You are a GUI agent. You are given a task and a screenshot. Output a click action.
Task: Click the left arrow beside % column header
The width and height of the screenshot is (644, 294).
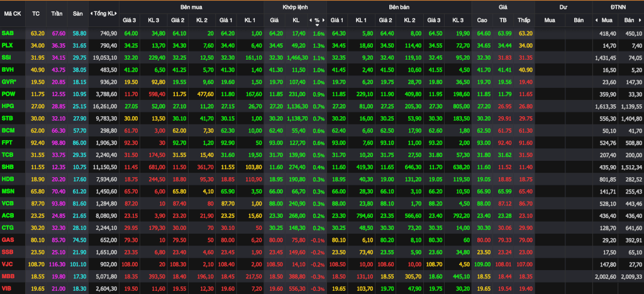click(x=311, y=19)
